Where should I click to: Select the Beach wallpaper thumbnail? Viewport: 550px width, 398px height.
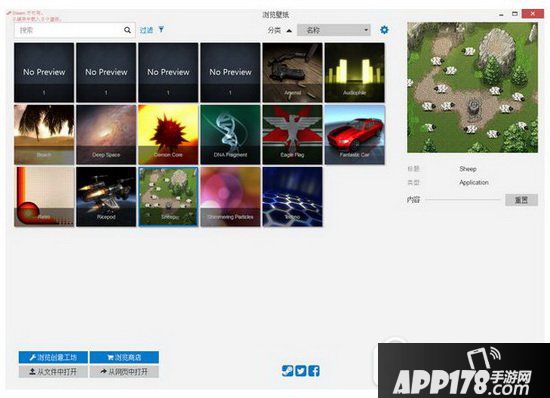click(44, 135)
